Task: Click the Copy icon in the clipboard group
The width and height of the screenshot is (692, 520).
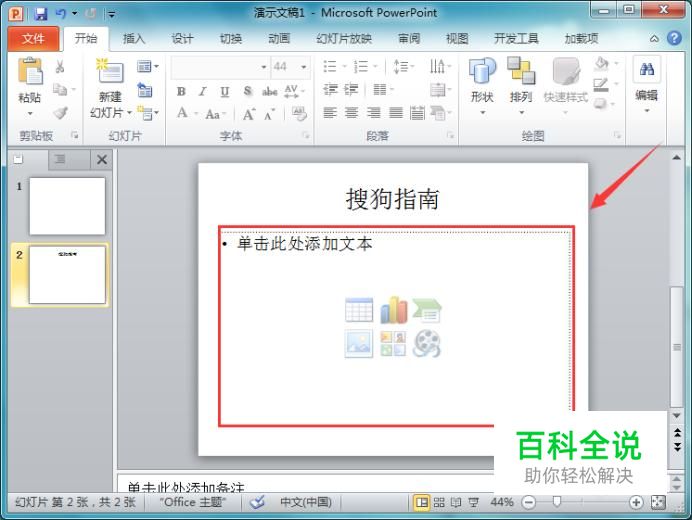Action: pos(60,90)
